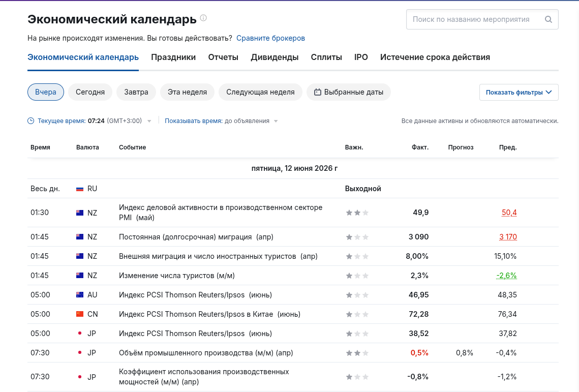The width and height of the screenshot is (579, 392).
Task: Select the Следующая неделя filter
Action: tap(260, 92)
